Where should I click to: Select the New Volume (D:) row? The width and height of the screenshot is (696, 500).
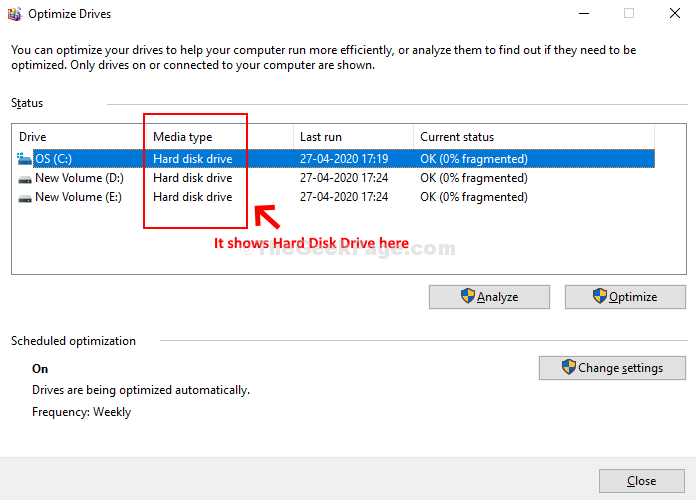[x=335, y=178]
